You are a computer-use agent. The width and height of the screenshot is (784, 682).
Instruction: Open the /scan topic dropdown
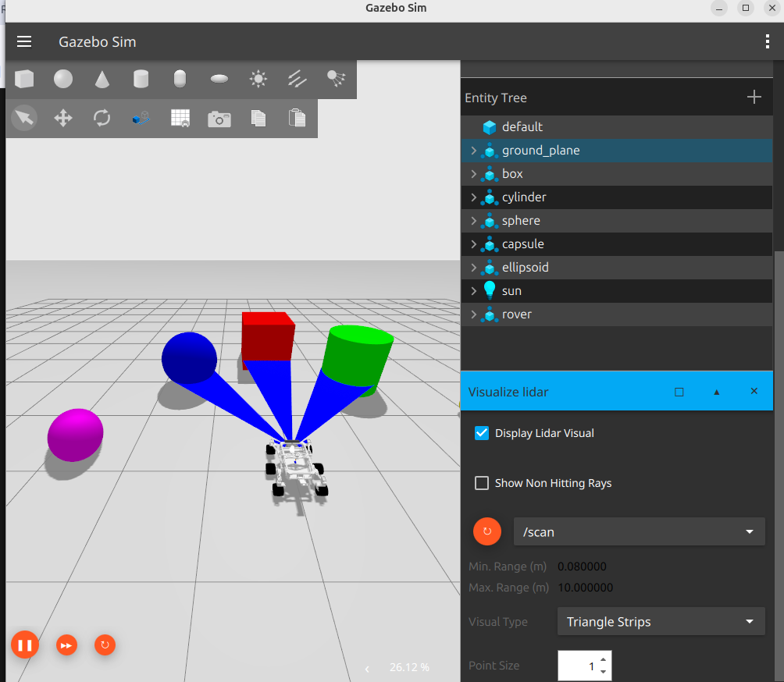(x=639, y=532)
